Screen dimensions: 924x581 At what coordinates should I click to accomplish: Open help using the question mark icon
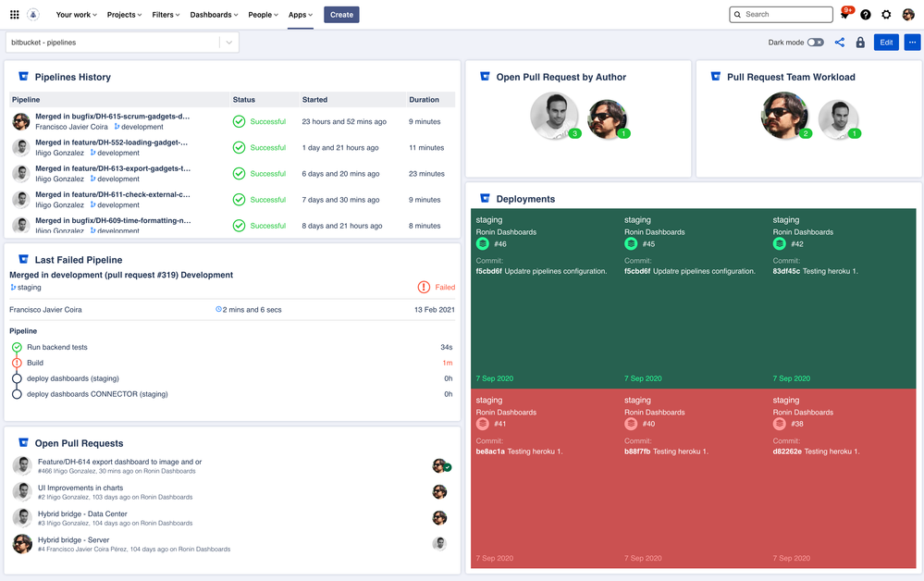[867, 14]
